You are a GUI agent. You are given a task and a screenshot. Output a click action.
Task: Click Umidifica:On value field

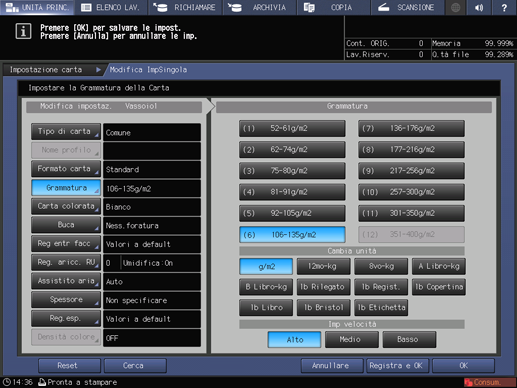click(x=161, y=263)
